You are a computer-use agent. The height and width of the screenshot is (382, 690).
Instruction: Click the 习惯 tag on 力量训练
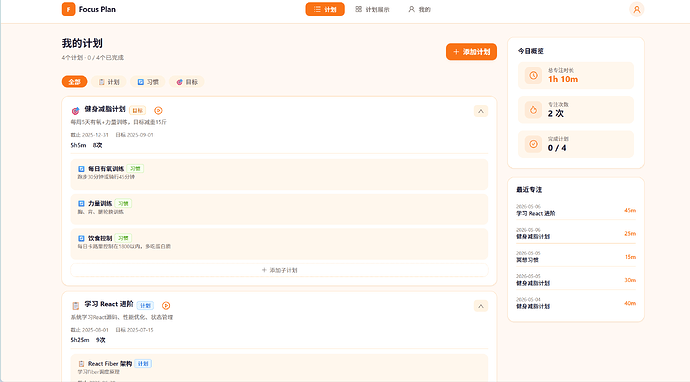(x=123, y=203)
